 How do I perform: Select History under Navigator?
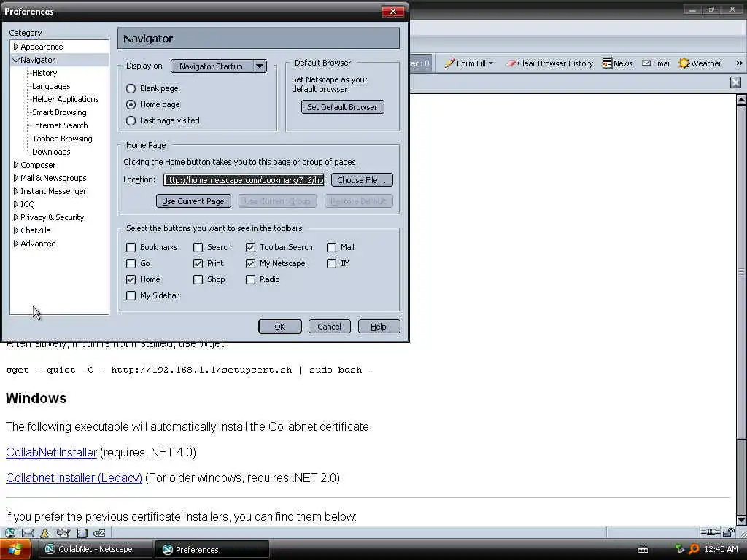44,73
